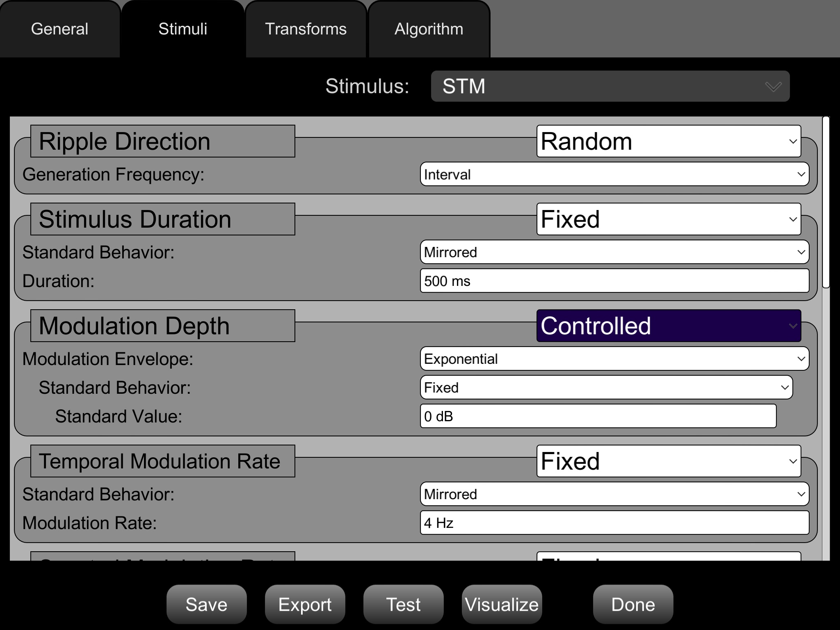
Task: Open the Standard Behavior mirrored dropdown
Action: point(615,251)
